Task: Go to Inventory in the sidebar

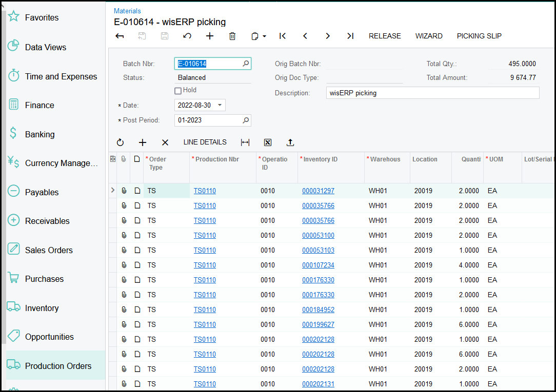Action: click(x=42, y=308)
